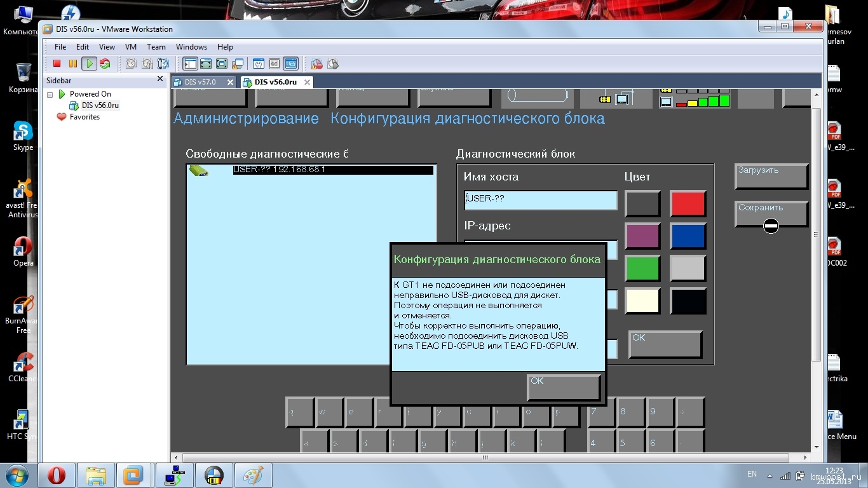Pick the red color swatch
This screenshot has height=488, width=868.
[x=688, y=204]
